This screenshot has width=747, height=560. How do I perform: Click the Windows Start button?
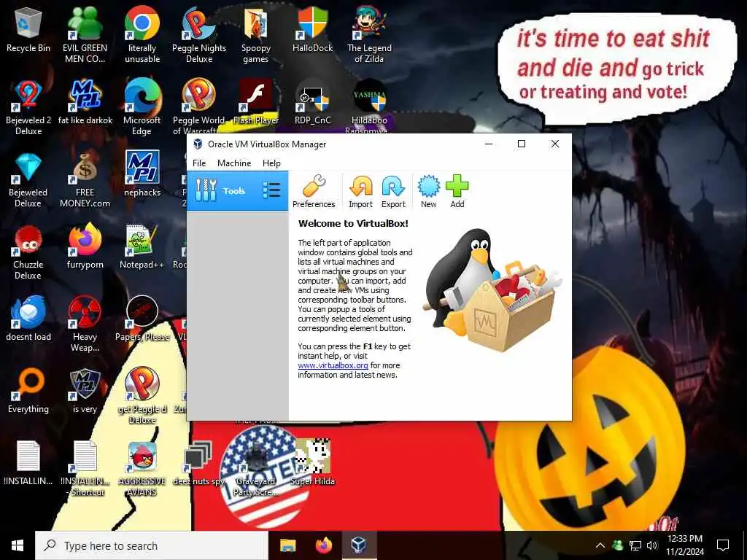coord(18,545)
